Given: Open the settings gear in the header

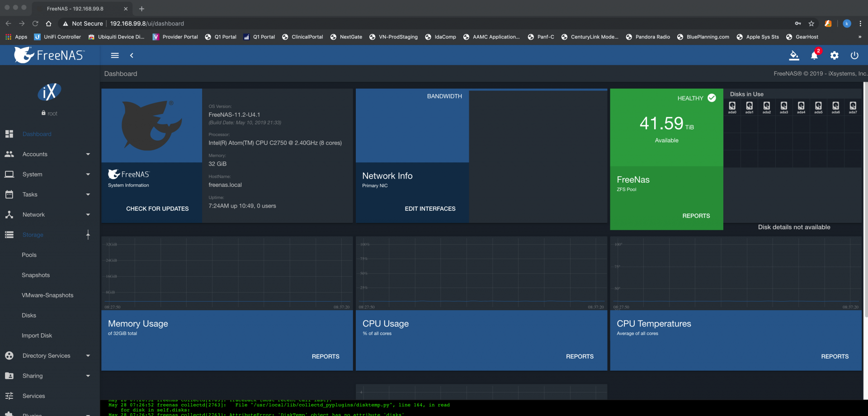Looking at the screenshot, I should [835, 55].
